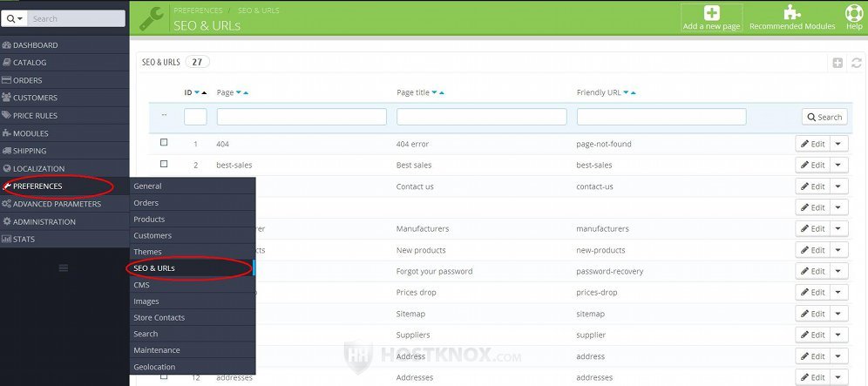Image resolution: width=868 pixels, height=386 pixels.
Task: Open the search type dropdown magnifier
Action: click(15, 19)
